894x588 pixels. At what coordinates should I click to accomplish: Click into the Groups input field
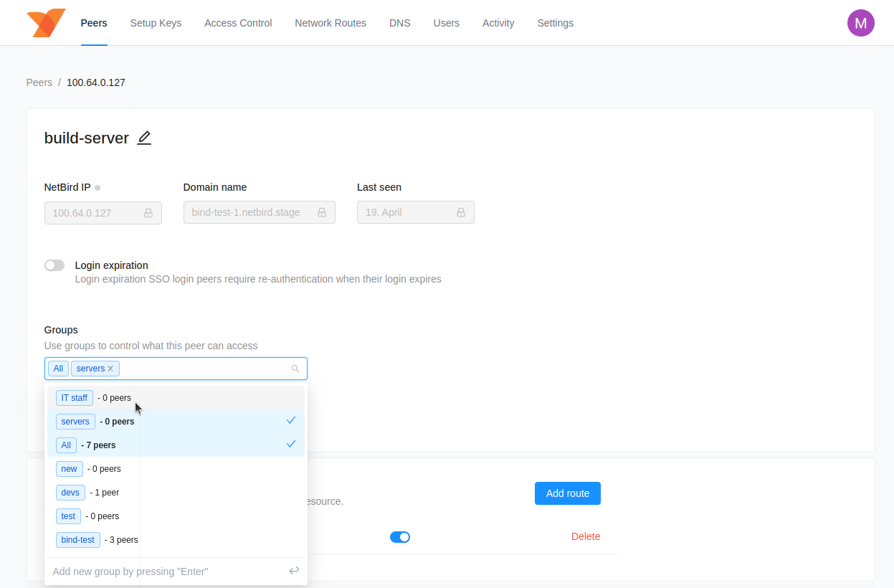click(x=204, y=369)
